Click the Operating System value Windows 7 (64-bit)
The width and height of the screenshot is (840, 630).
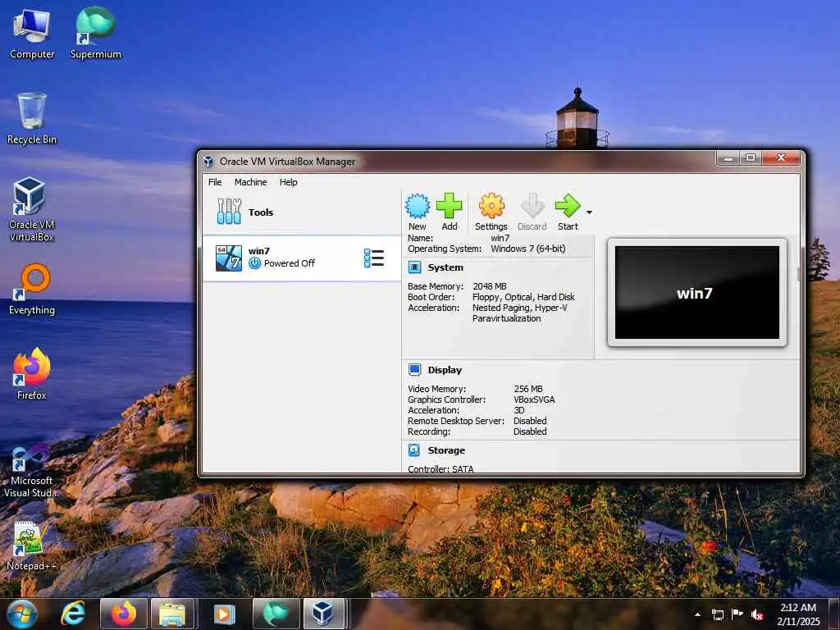pos(528,249)
